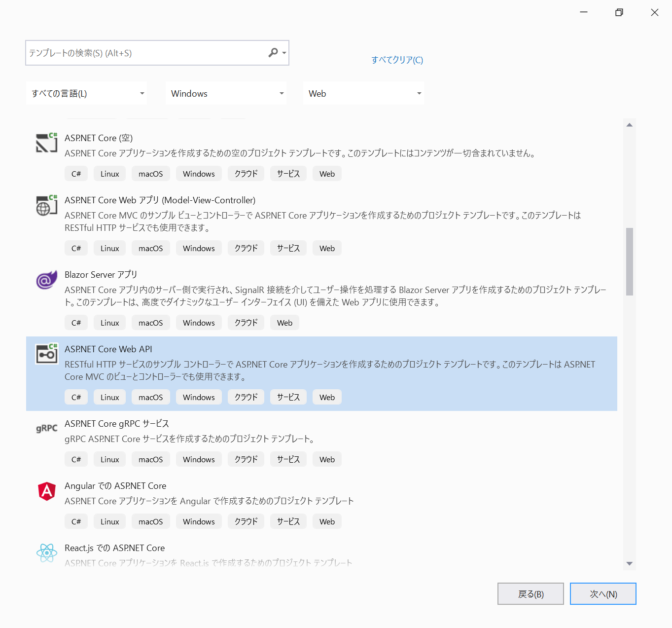Click the 戻る(B) back button
Screen dimensions: 672x628
pos(531,594)
